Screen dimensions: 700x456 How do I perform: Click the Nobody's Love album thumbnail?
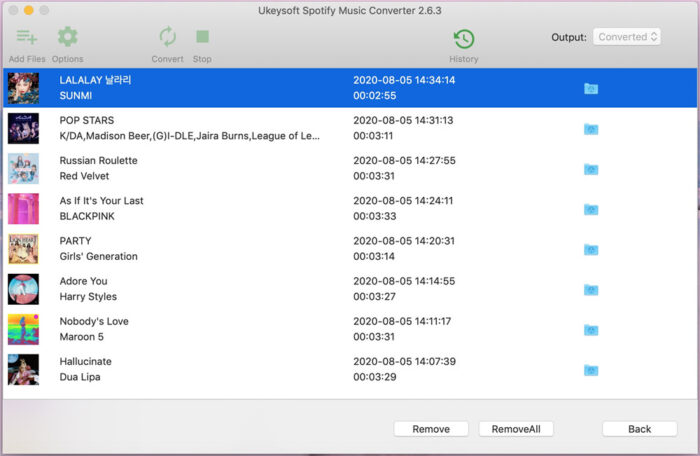pos(23,329)
